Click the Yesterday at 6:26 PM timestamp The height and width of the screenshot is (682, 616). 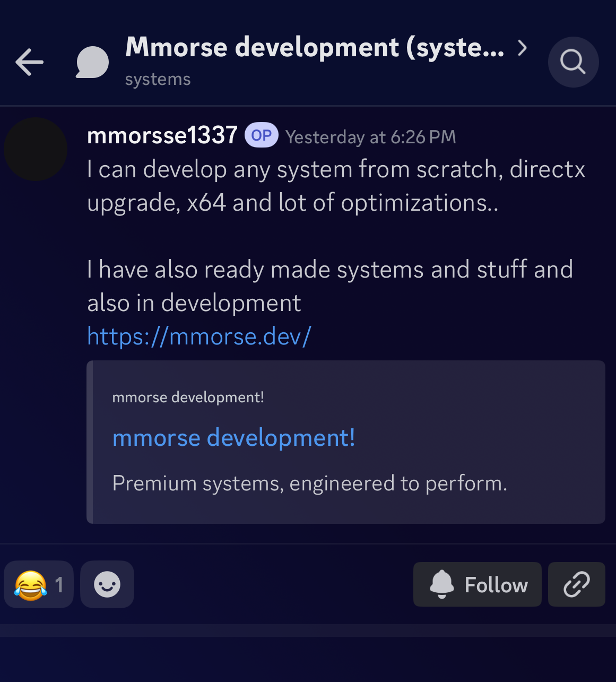tap(371, 137)
